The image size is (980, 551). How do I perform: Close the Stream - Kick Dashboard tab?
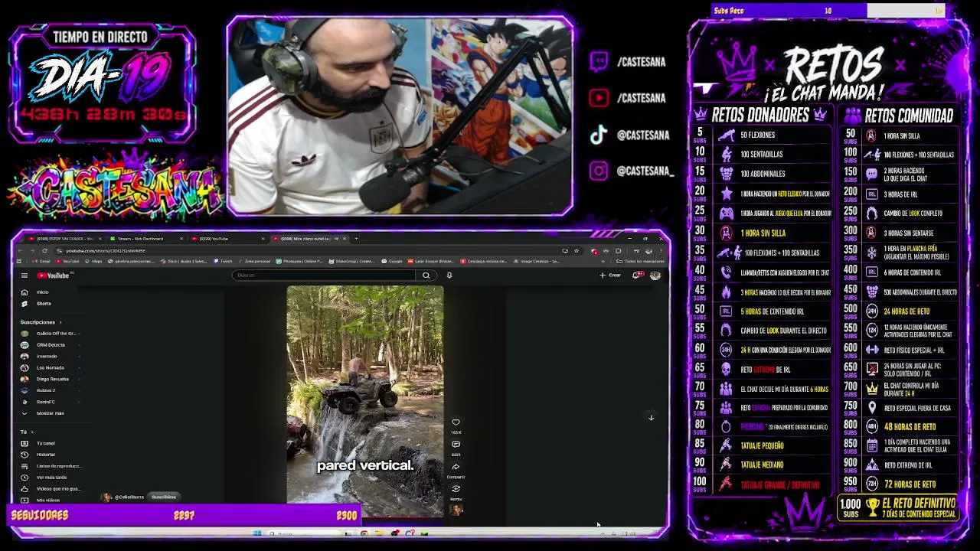(181, 239)
